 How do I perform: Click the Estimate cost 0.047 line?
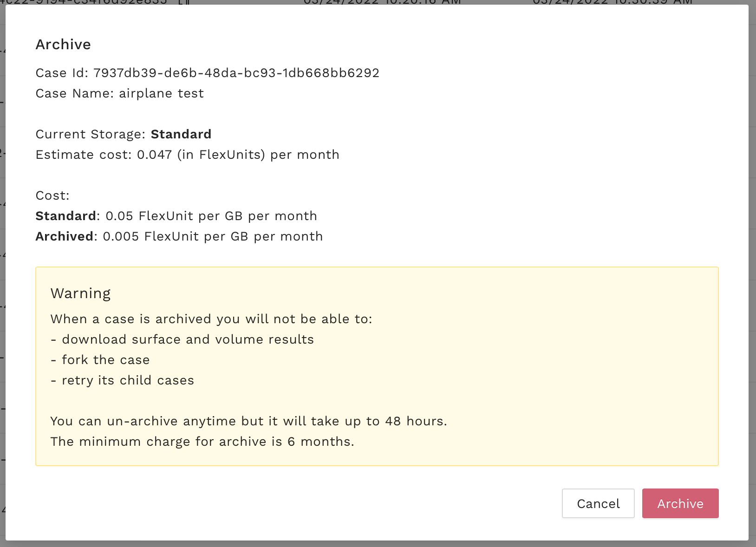click(x=187, y=155)
